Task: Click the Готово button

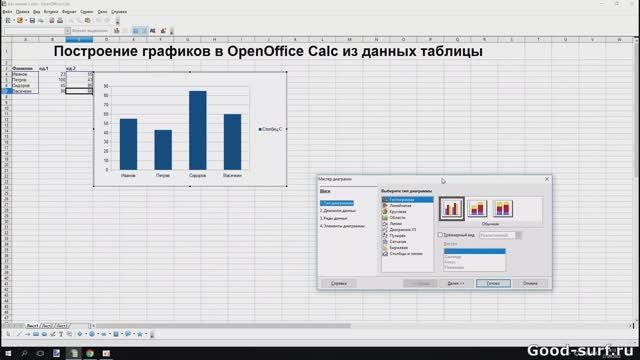Action: (x=493, y=283)
